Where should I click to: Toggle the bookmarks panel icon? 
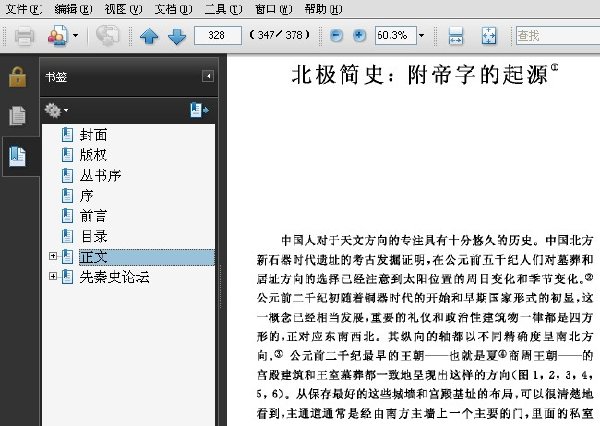click(18, 156)
